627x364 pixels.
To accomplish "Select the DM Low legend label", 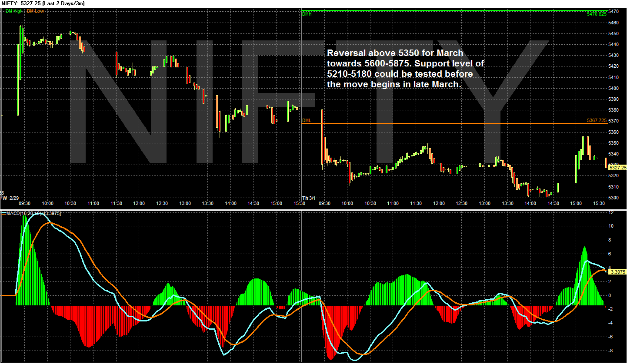I will [x=35, y=11].
